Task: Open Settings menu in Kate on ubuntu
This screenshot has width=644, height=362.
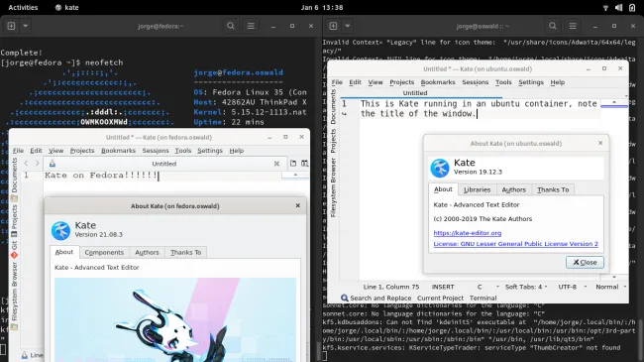Action: coord(531,82)
